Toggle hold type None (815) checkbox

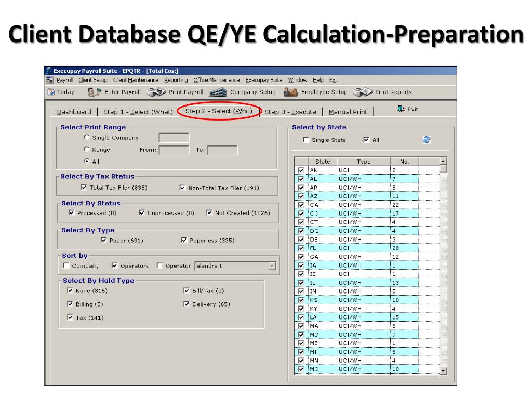point(70,290)
